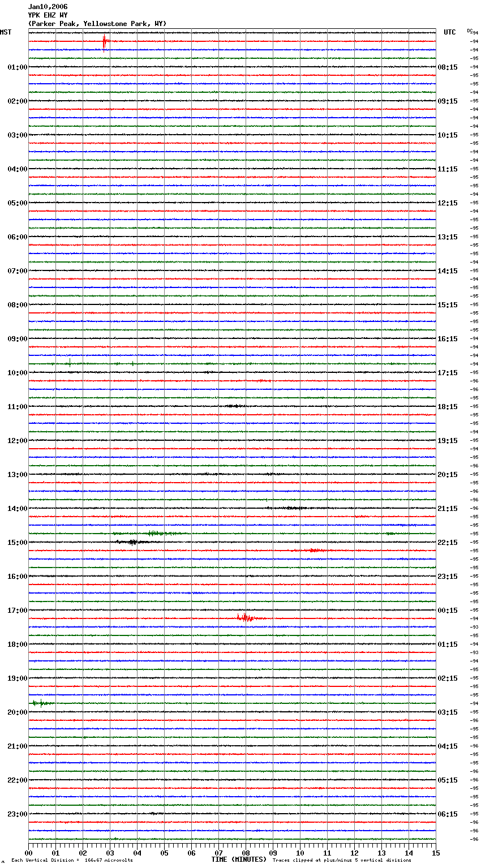
Task: Click minute 08 on the bottom axis
Action: pyautogui.click(x=246, y=853)
